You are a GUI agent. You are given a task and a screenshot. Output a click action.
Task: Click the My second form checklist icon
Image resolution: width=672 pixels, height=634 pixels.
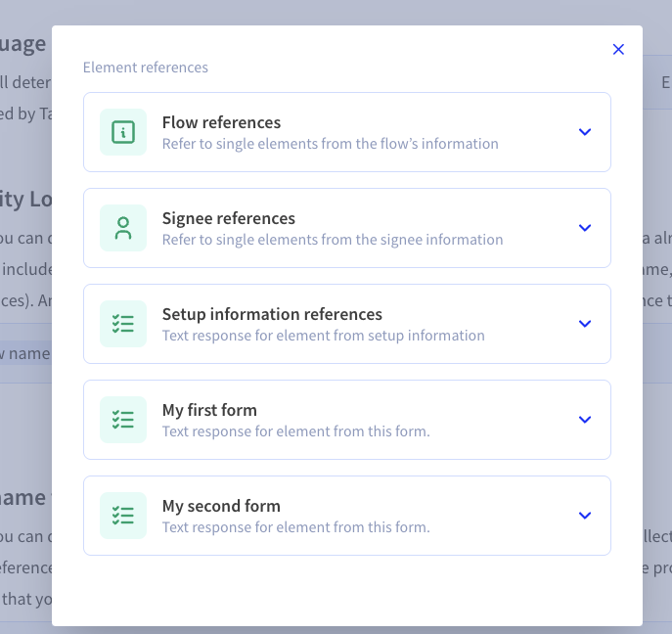click(123, 516)
